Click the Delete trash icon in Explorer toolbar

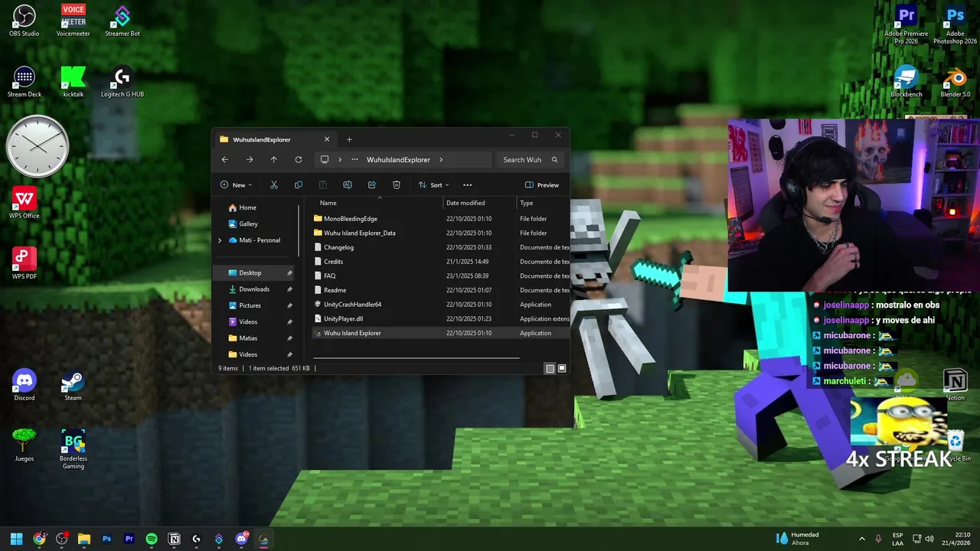pyautogui.click(x=397, y=185)
